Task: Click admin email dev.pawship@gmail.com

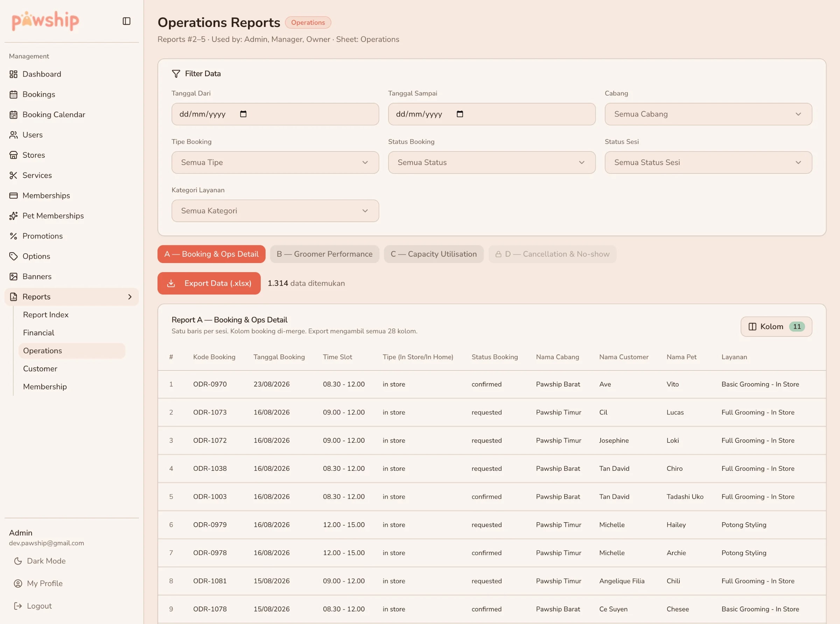Action: (x=47, y=543)
